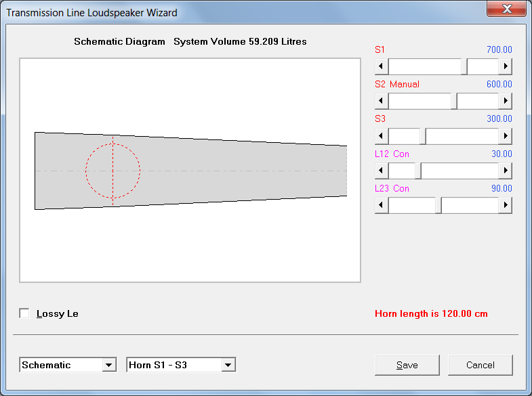Click the L23 value 90.00
The height and width of the screenshot is (396, 532).
[x=502, y=188]
